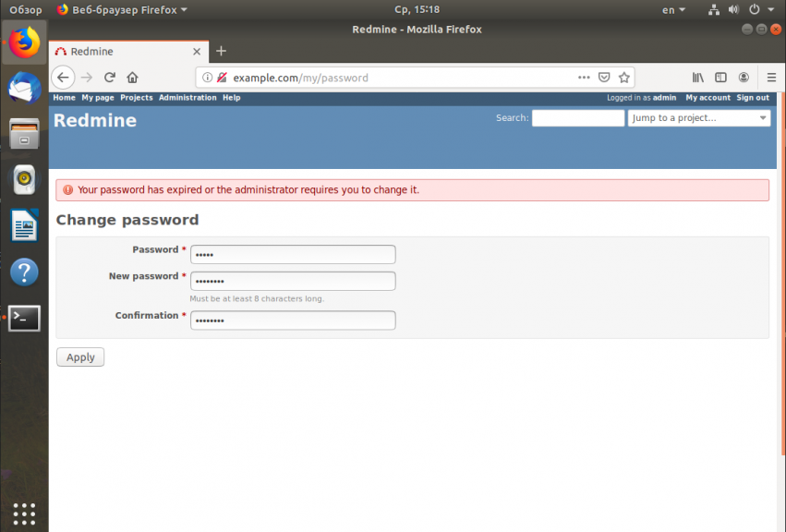Open LibreOffice Writer from the dock

tap(24, 225)
